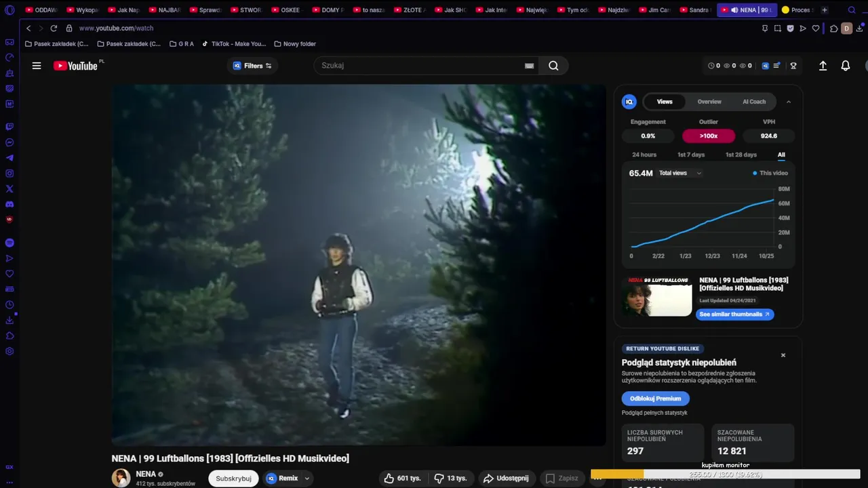Switch to the Jim Car browser tab
Screen dimensions: 868x488
point(656,10)
